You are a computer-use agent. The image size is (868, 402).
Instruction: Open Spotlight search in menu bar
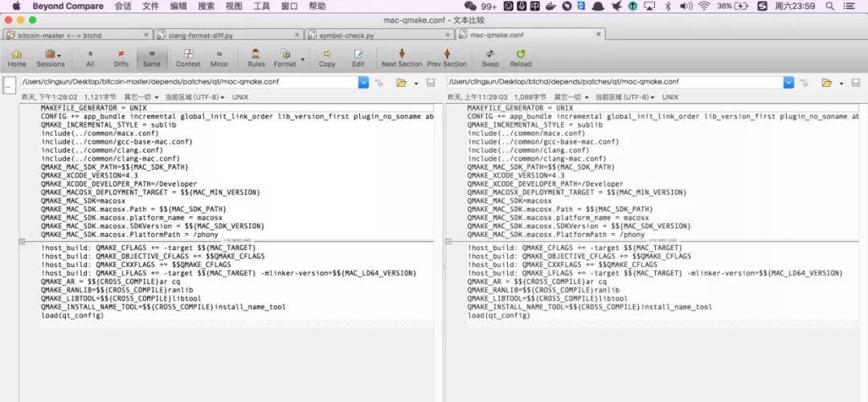pos(829,6)
